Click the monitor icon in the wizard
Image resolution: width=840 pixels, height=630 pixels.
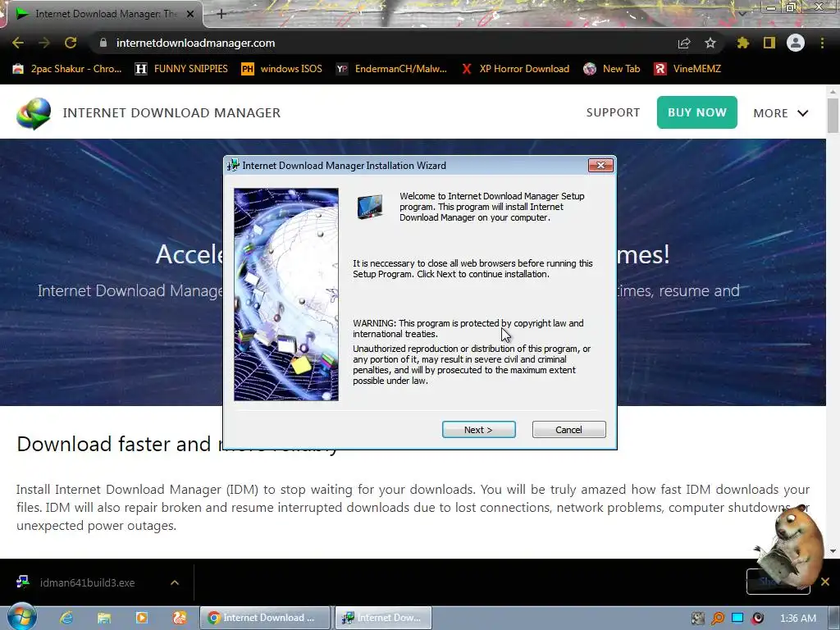click(x=370, y=207)
